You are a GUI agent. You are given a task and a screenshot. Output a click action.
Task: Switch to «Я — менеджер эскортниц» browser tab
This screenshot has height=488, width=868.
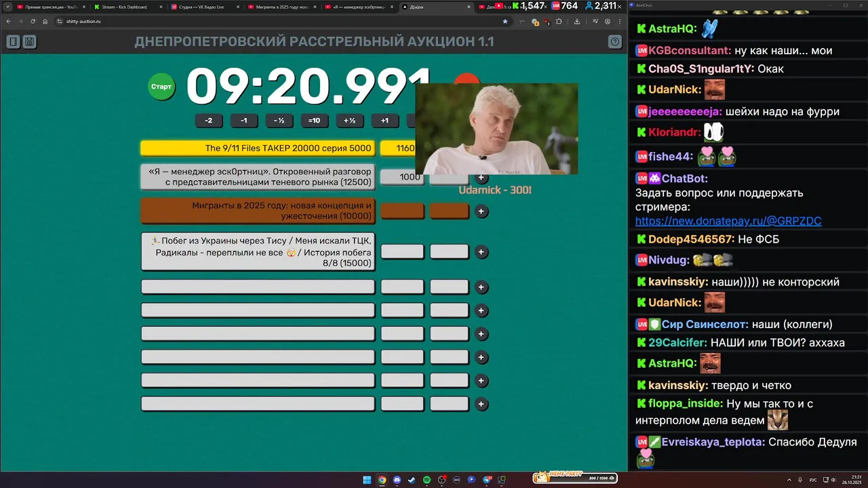358,7
